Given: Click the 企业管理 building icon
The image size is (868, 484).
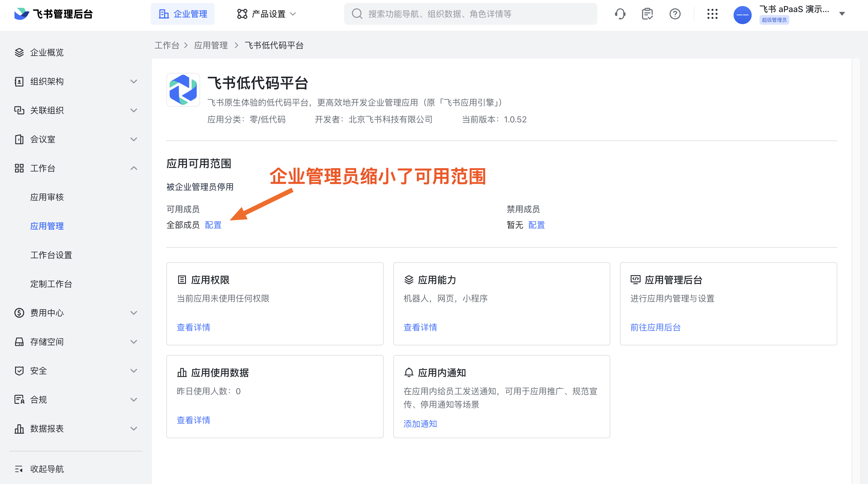Looking at the screenshot, I should [164, 14].
